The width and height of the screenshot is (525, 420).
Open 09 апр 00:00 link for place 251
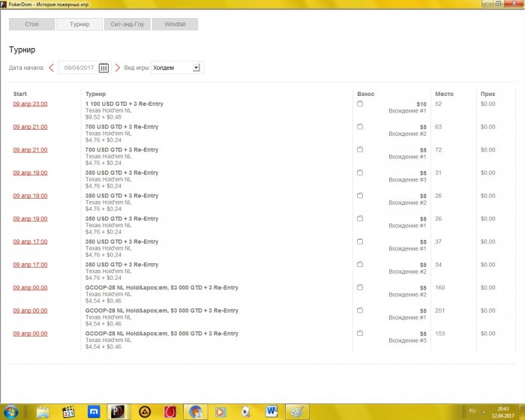(30, 310)
